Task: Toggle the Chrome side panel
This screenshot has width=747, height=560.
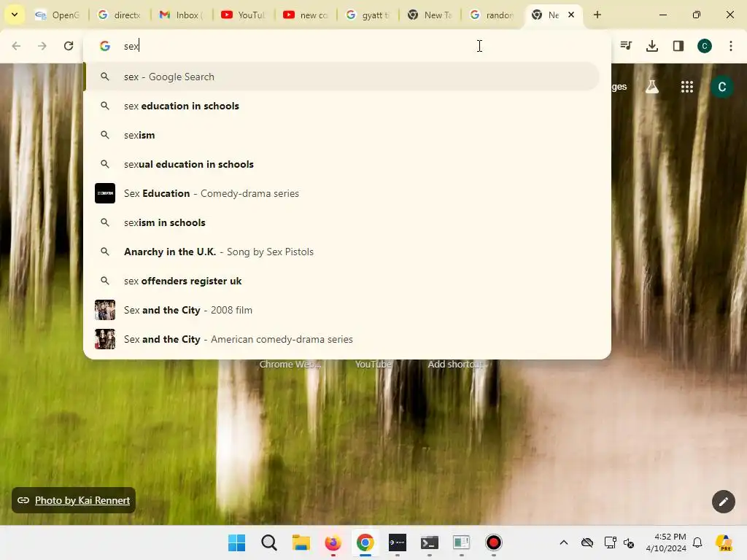Action: [x=678, y=46]
